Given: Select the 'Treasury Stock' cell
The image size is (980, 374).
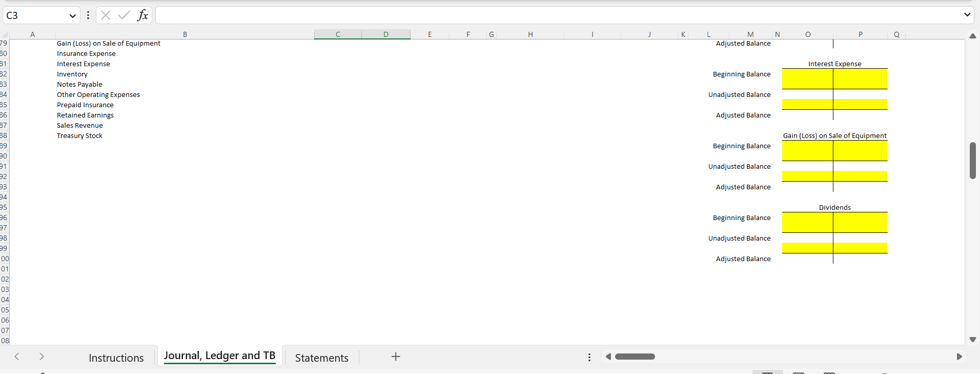Looking at the screenshot, I should click(x=79, y=136).
